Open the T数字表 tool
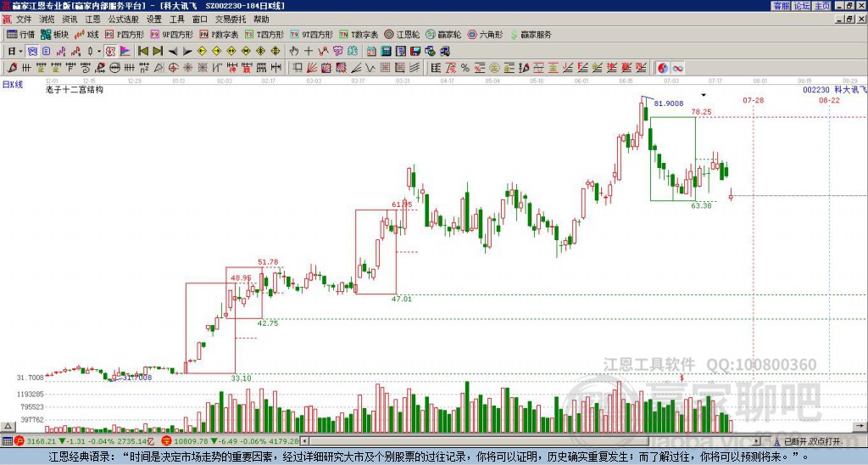 [359, 34]
